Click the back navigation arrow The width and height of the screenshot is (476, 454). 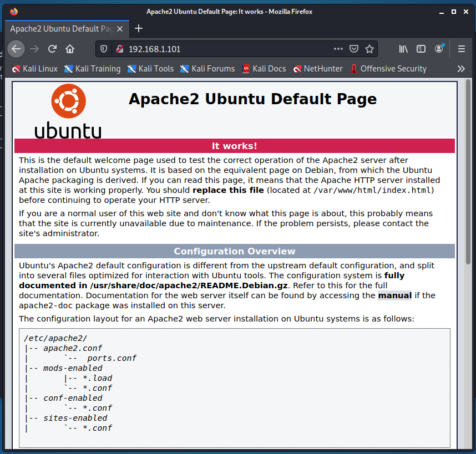(x=16, y=49)
